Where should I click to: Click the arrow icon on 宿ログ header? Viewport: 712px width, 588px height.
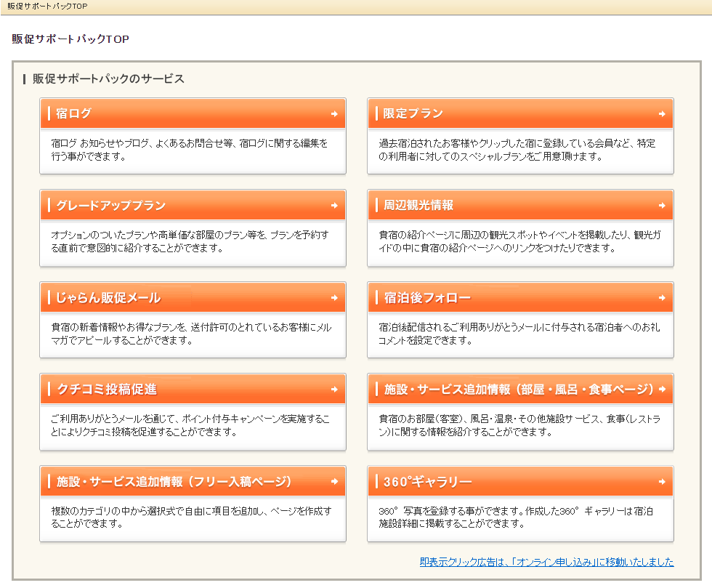click(334, 113)
